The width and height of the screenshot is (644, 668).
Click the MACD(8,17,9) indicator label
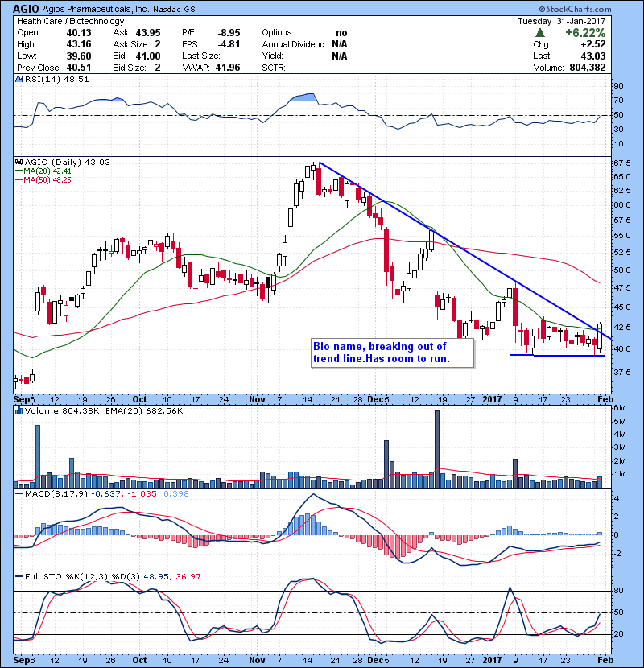[x=56, y=494]
